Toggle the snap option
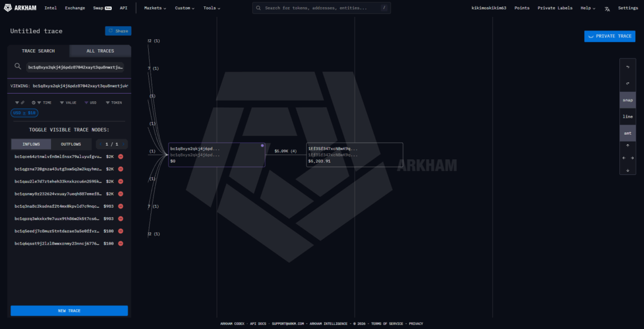 point(628,100)
